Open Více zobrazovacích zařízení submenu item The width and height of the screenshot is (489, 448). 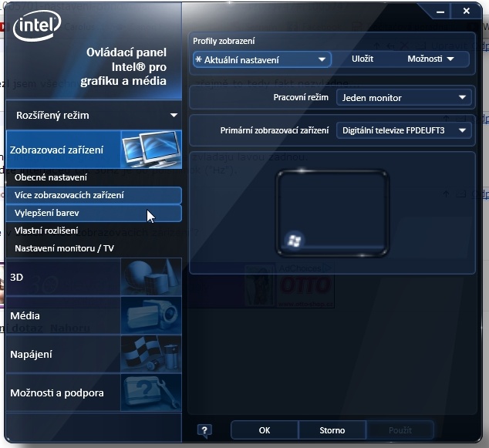pyautogui.click(x=94, y=195)
